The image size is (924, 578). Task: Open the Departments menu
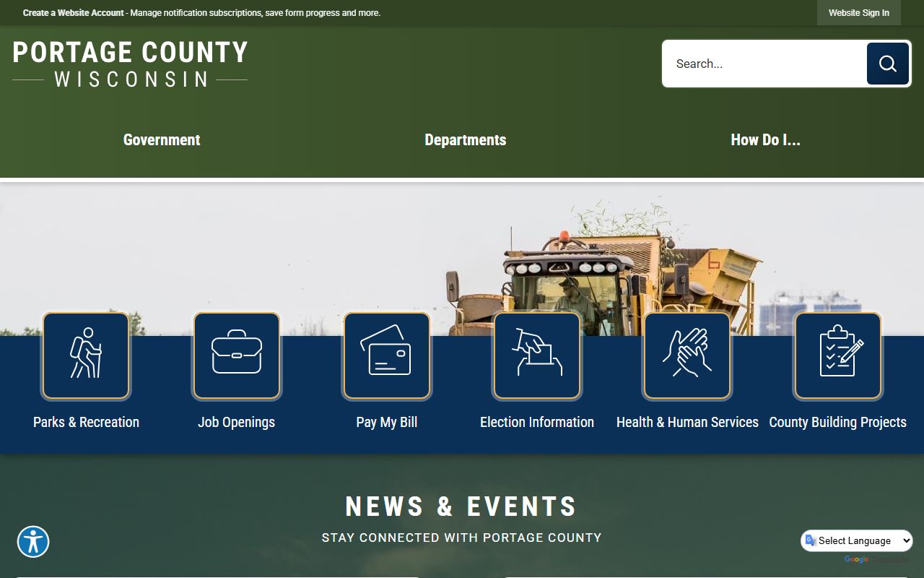pos(466,140)
